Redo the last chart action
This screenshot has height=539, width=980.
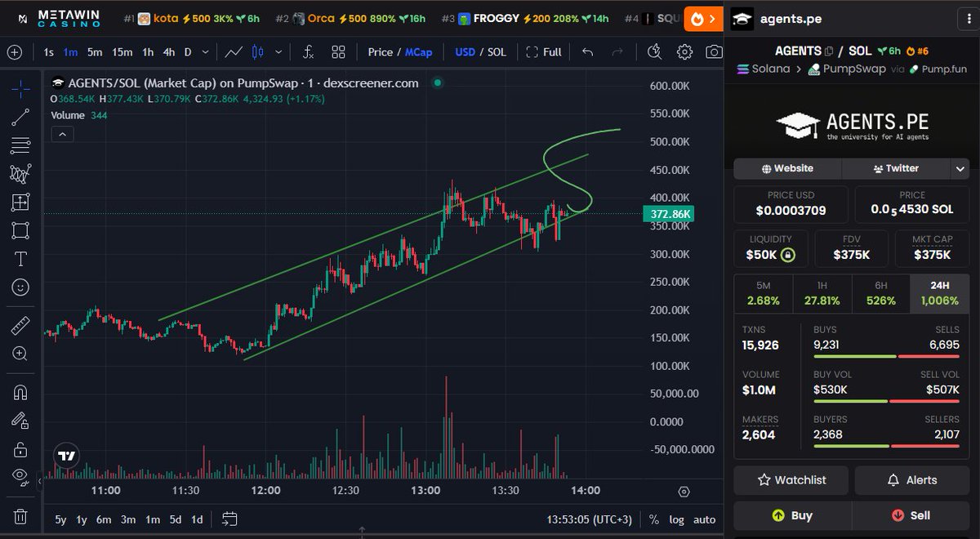(x=617, y=52)
